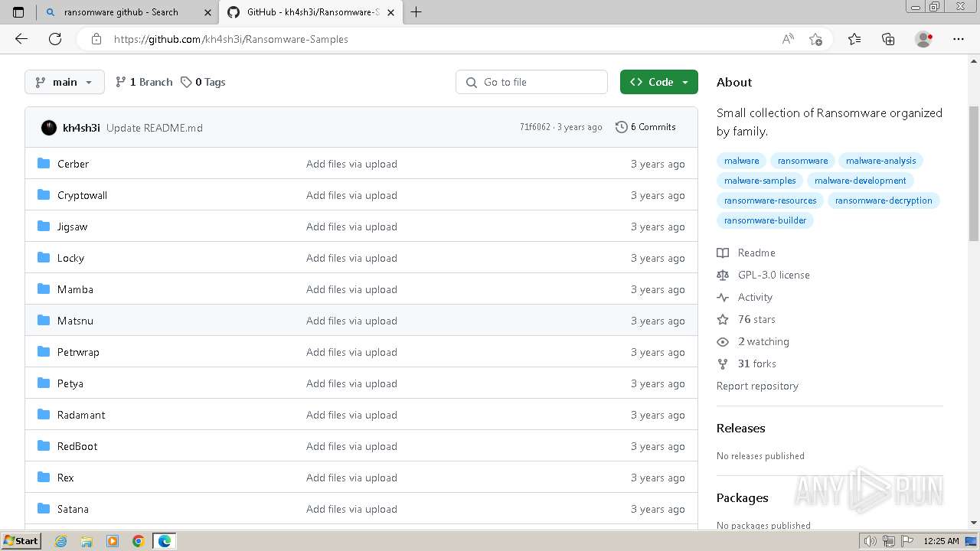This screenshot has height=551, width=980.
Task: View the 0 Tags link
Action: pos(203,82)
